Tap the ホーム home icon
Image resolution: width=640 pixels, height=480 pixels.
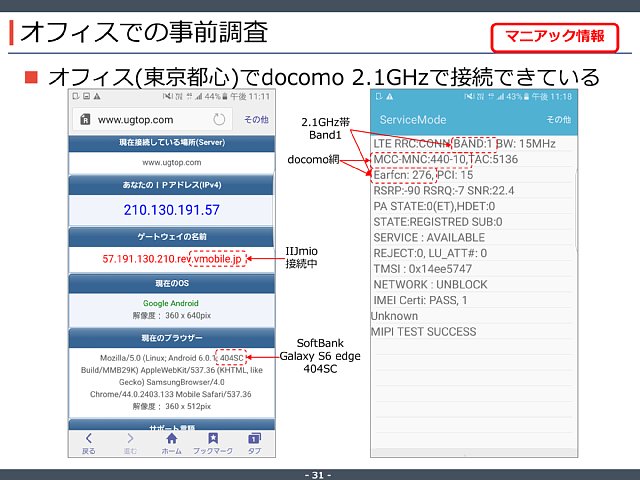172,438
